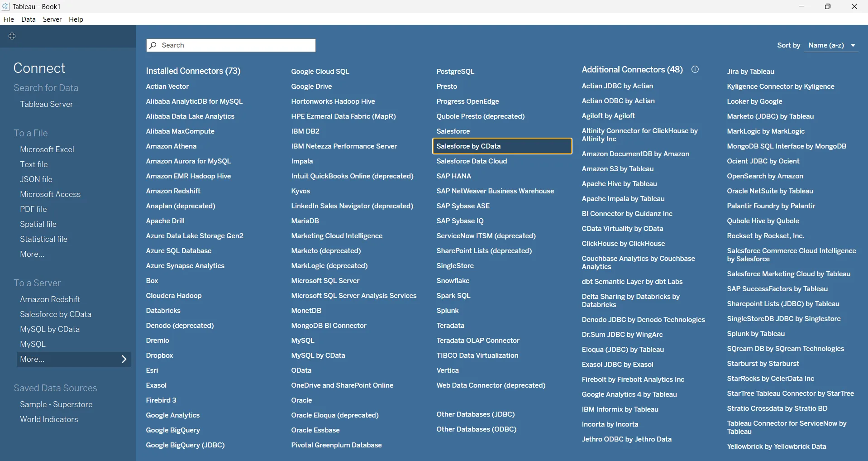Screen dimensions: 868x461
Task: Open the Sort by Name dropdown
Action: coord(832,45)
